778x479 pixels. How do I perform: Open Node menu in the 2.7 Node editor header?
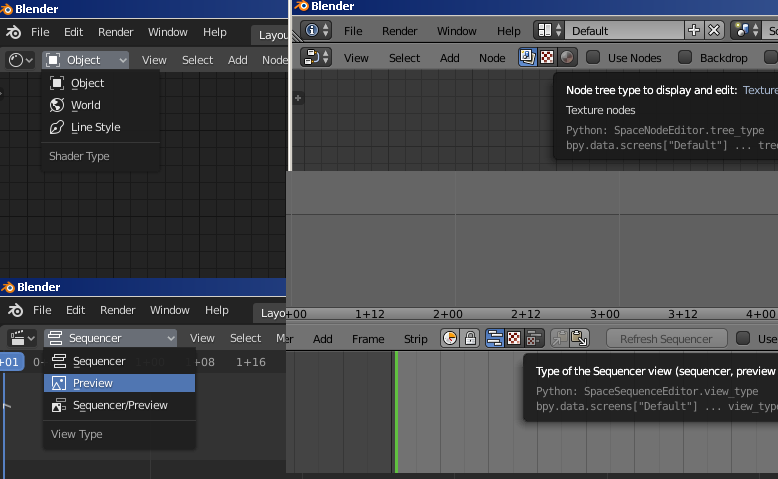(x=492, y=58)
